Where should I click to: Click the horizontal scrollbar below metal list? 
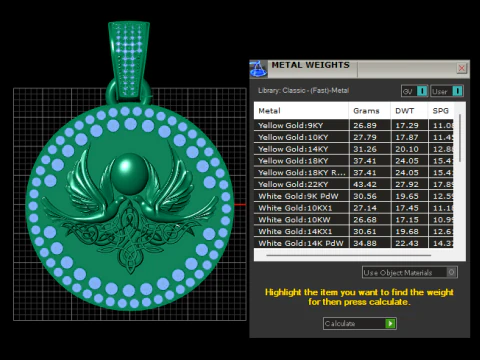click(349, 255)
